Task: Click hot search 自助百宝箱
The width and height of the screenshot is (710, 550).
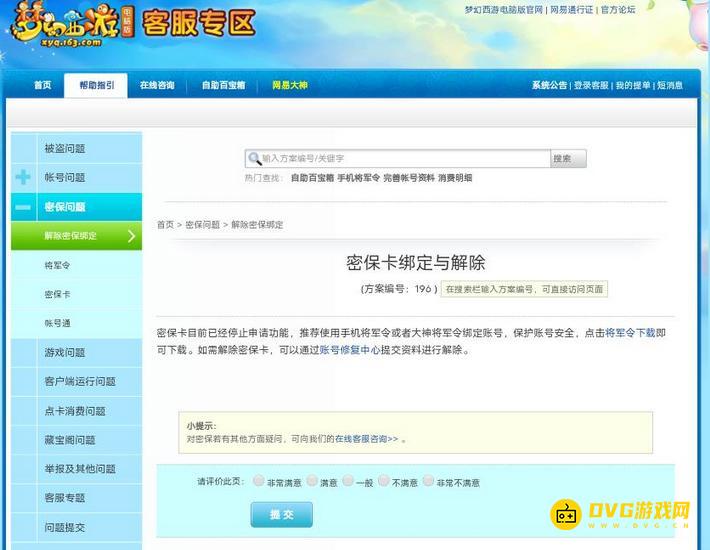Action: pyautogui.click(x=313, y=178)
